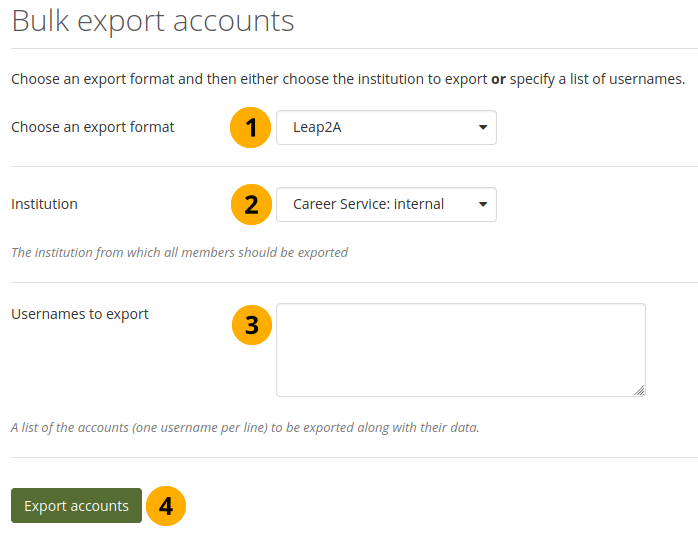The image size is (698, 545).
Task: Click the one username per line hint
Action: 245,428
